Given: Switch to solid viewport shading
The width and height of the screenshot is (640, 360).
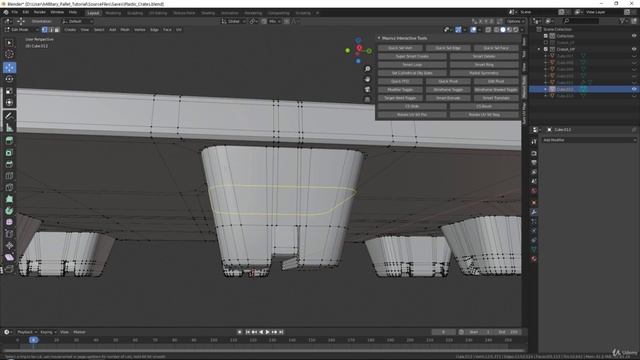Looking at the screenshot, I should (x=503, y=30).
